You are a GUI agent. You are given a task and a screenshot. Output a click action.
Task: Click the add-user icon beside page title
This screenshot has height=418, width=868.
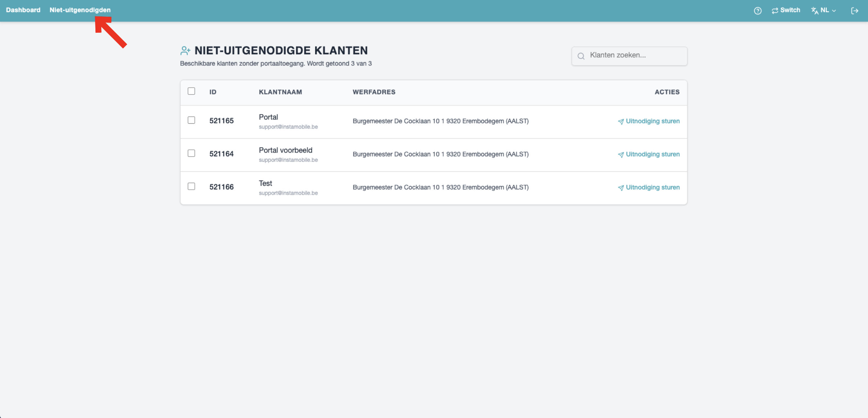click(185, 51)
